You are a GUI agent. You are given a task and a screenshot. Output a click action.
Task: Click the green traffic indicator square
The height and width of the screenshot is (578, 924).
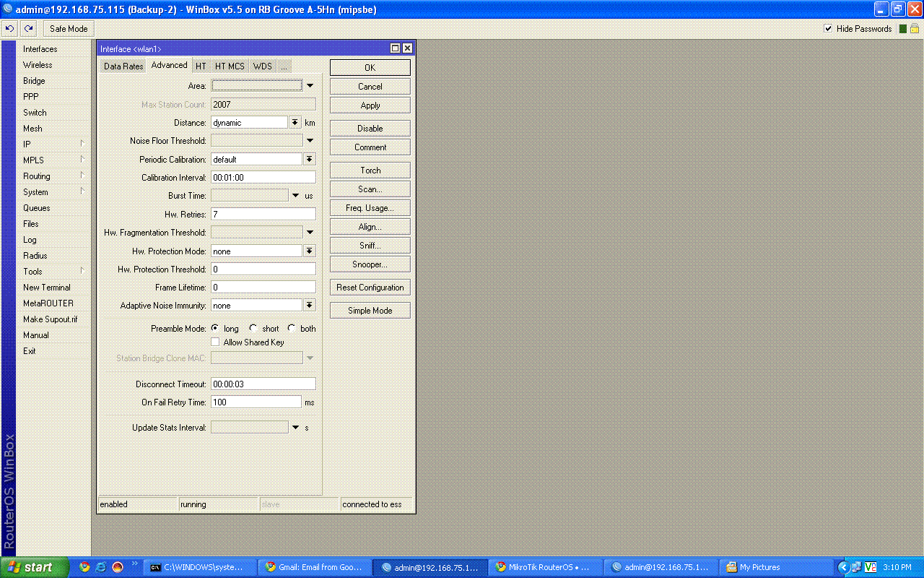point(902,29)
